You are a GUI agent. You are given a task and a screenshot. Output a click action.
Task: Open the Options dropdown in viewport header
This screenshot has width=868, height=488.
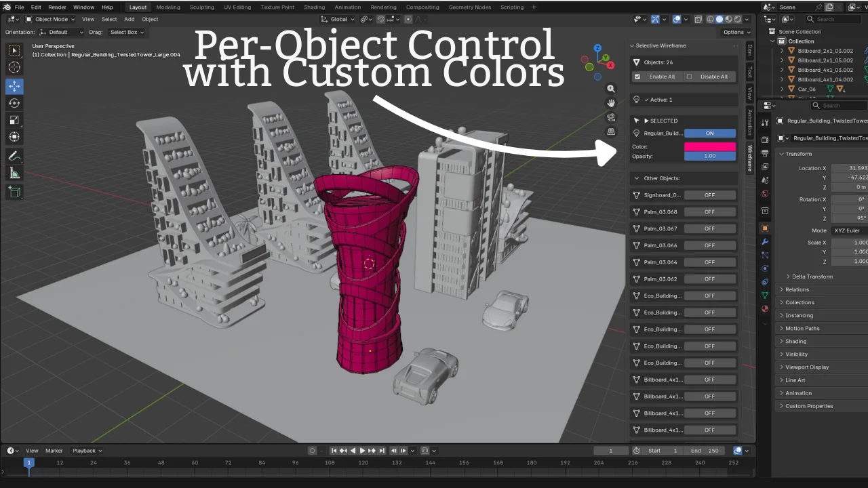736,32
